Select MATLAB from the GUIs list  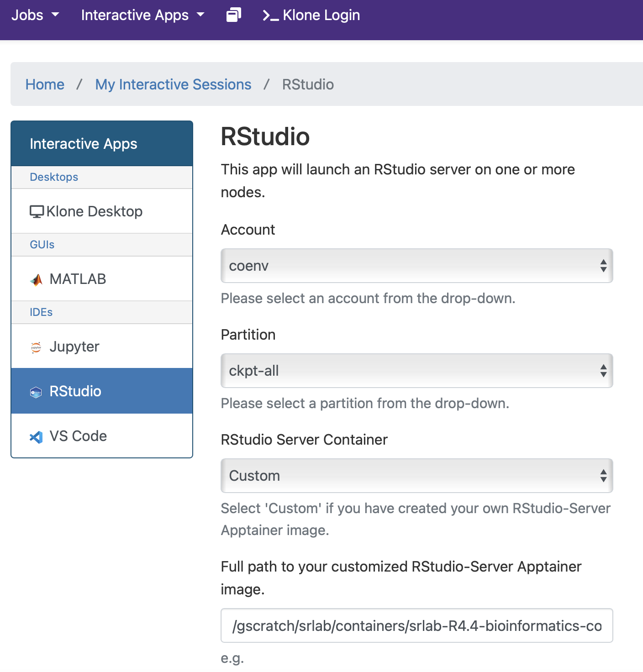click(102, 278)
